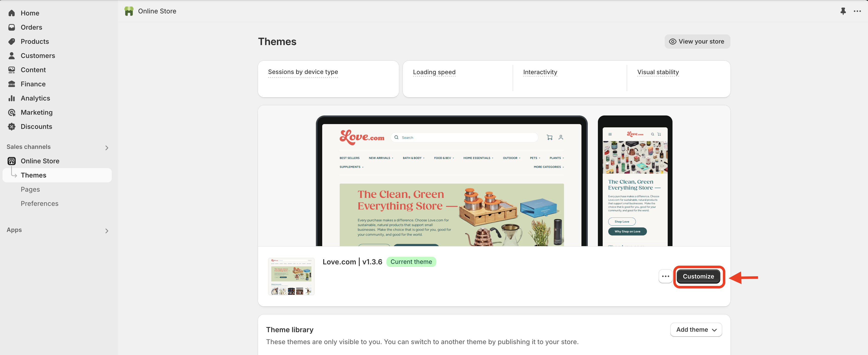
Task: Click the Home house icon in sidebar
Action: [x=12, y=13]
